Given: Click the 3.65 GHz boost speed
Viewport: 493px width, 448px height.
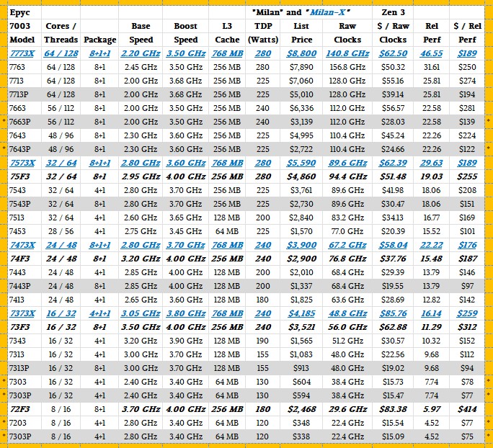Looking at the screenshot, I should [x=185, y=218].
